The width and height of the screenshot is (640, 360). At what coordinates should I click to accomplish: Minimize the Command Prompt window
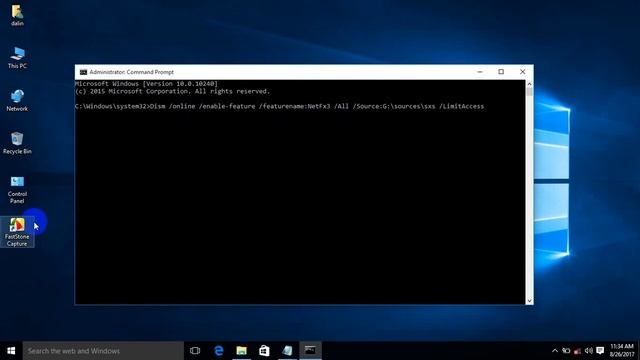[480, 72]
